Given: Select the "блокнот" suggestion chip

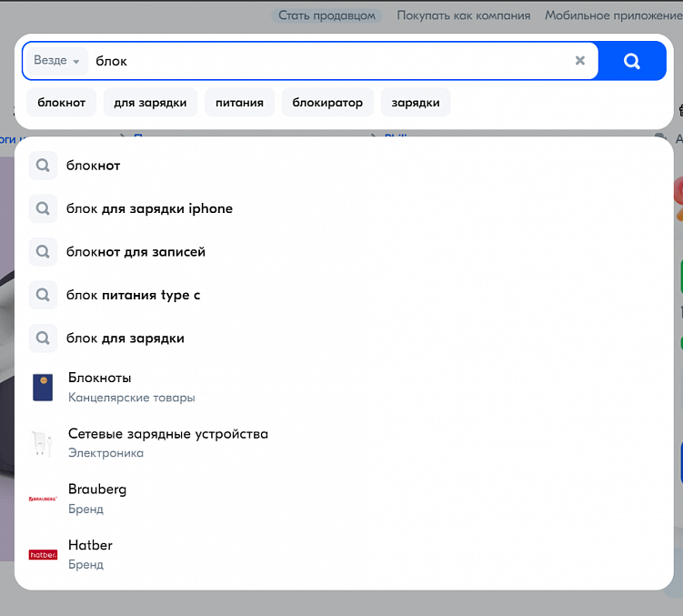Looking at the screenshot, I should pos(62,103).
